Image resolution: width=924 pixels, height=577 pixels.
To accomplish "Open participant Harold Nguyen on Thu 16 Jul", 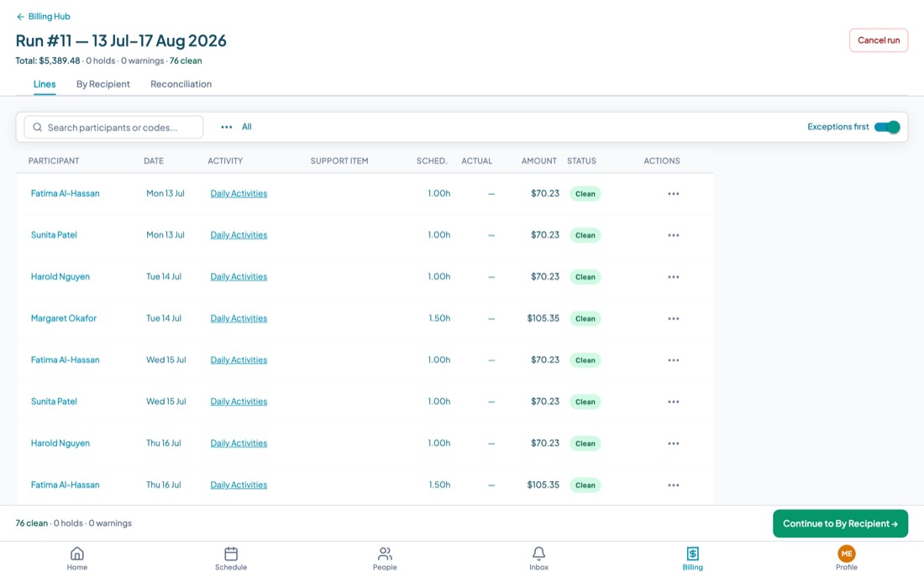I will pos(60,443).
